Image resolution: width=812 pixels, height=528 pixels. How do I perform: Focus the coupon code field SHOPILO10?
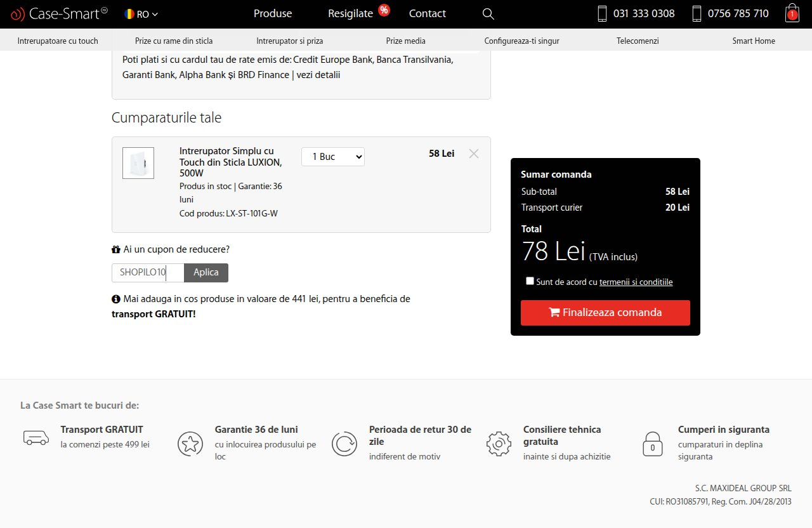pos(148,273)
